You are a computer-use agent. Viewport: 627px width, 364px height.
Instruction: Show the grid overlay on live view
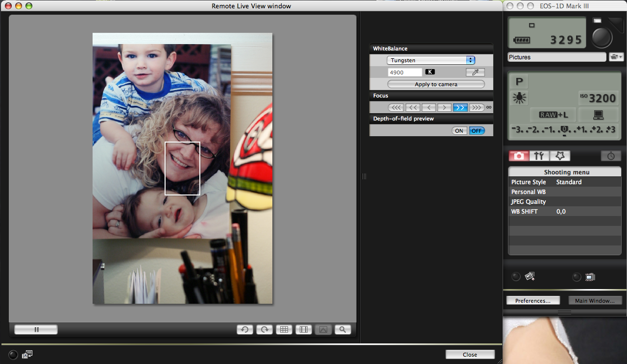pyautogui.click(x=284, y=330)
